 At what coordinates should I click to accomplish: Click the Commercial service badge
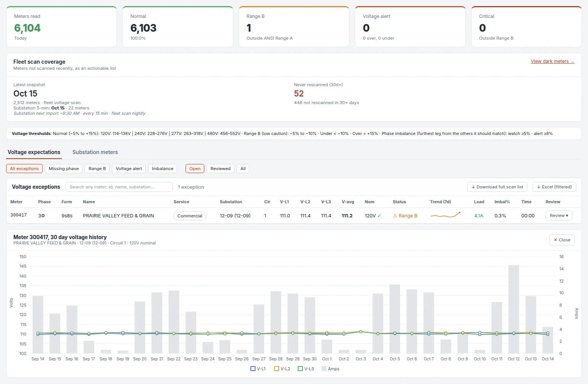(x=190, y=216)
